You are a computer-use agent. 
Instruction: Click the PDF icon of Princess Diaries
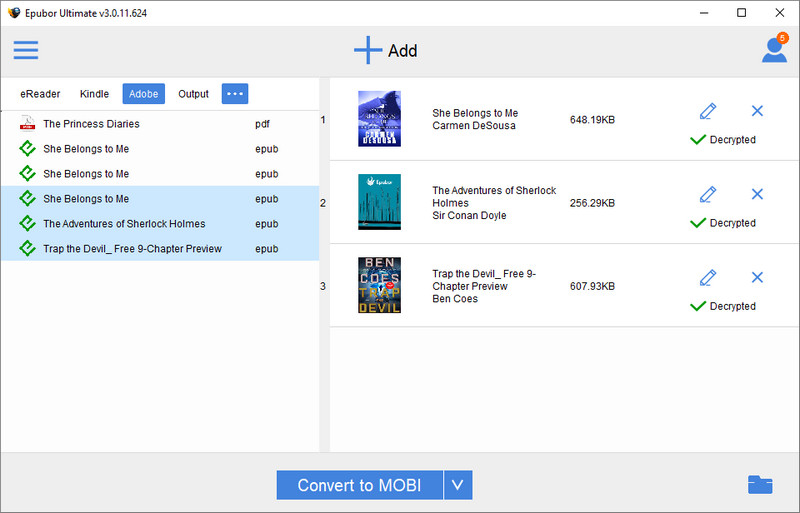pos(27,124)
